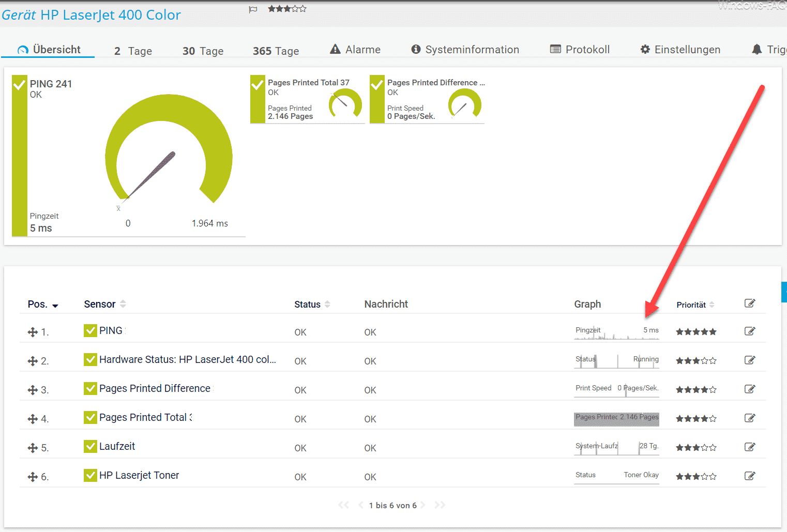Open the HP Laserjet Toner sensor link

(139, 475)
